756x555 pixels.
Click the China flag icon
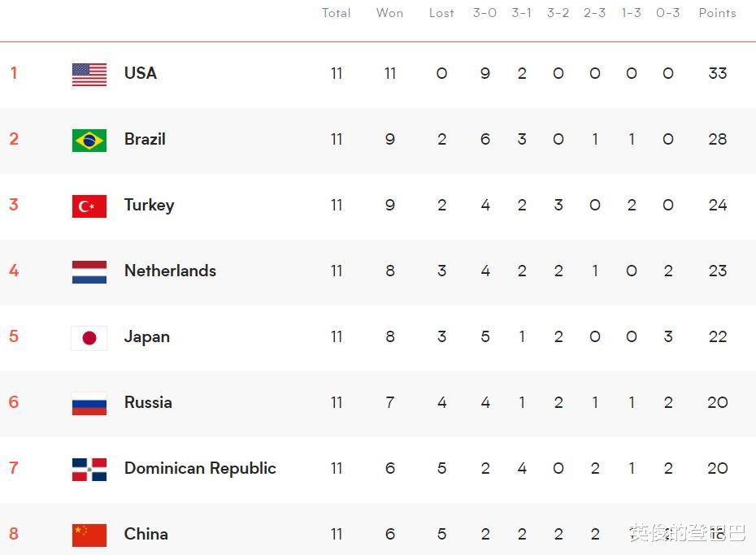[89, 535]
